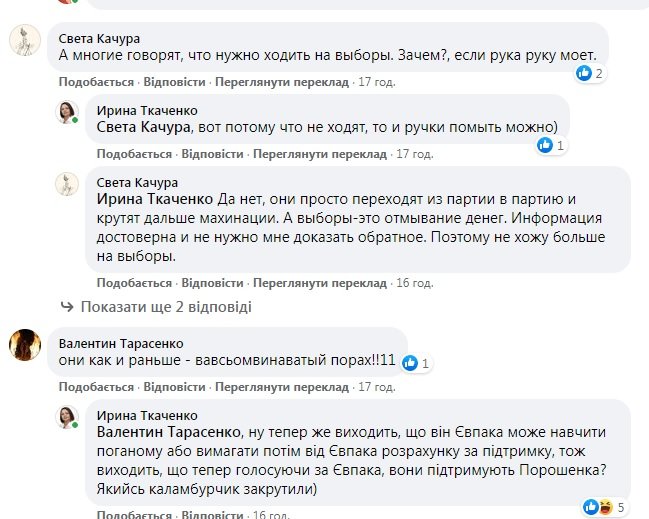Click Света Качура's top comment avatar
The width and height of the screenshot is (649, 519).
click(24, 42)
